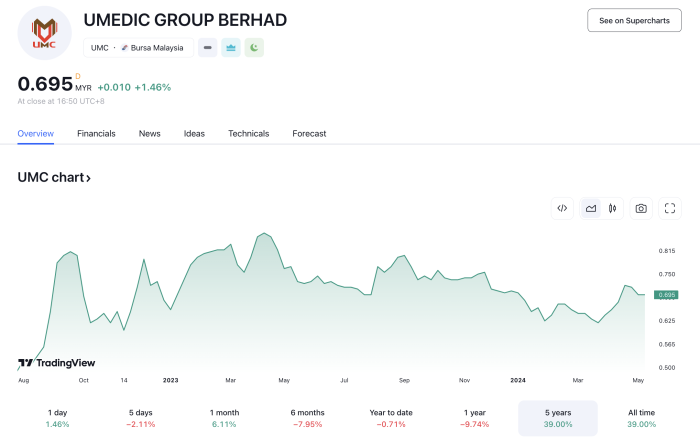Click the gray dash badge icon
The height and width of the screenshot is (447, 700).
[207, 47]
